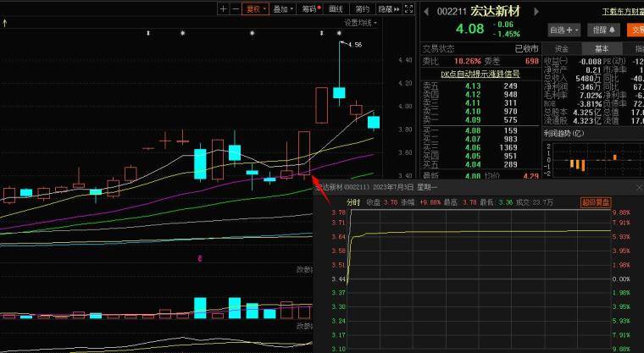This screenshot has height=353, width=644.
Task: Add stock via 自选+ button
Action: click(563, 30)
